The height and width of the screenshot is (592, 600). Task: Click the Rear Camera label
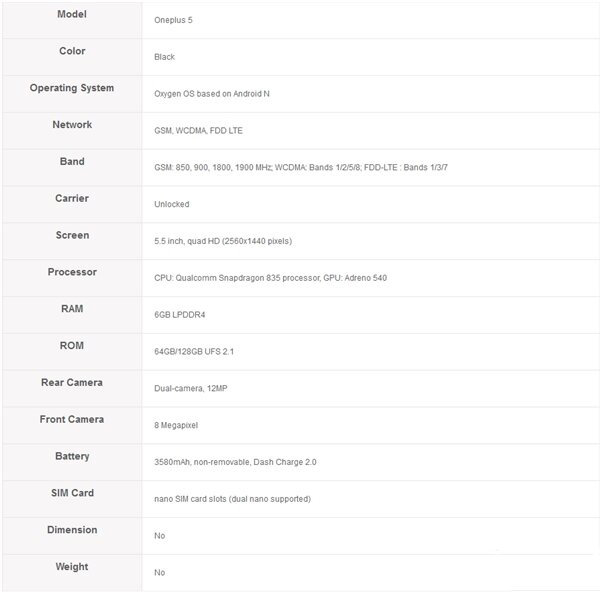point(71,383)
